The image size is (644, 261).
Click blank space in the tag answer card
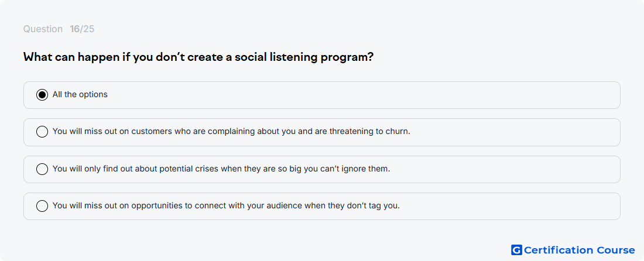[509, 206]
